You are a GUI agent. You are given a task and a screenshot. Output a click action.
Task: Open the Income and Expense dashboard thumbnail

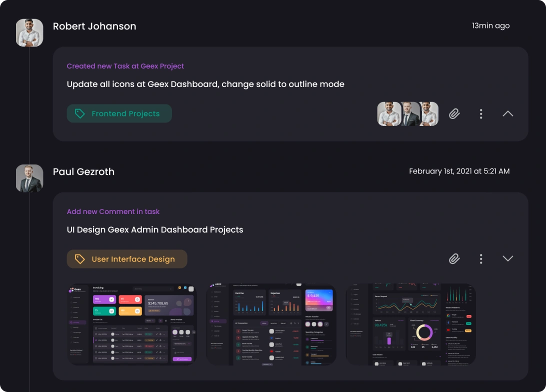click(x=271, y=324)
